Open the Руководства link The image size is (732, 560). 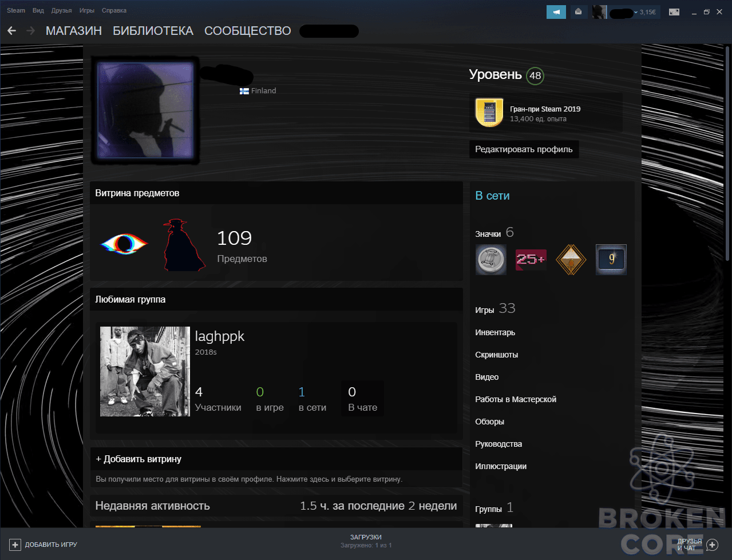(x=498, y=444)
